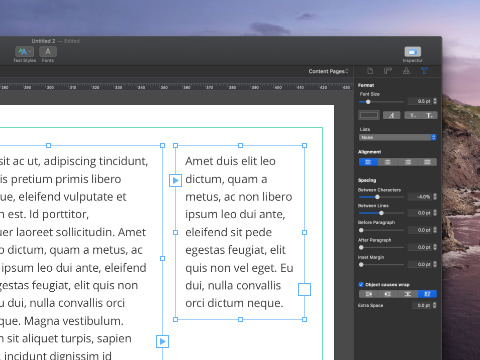The height and width of the screenshot is (360, 480).
Task: Click the Between Characters stepper
Action: coord(435,197)
